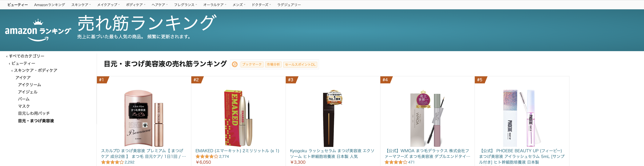Image resolution: width=644 pixels, height=166 pixels.
Task: Click the ￥6,050 price
Action: pyautogui.click(x=203, y=162)
